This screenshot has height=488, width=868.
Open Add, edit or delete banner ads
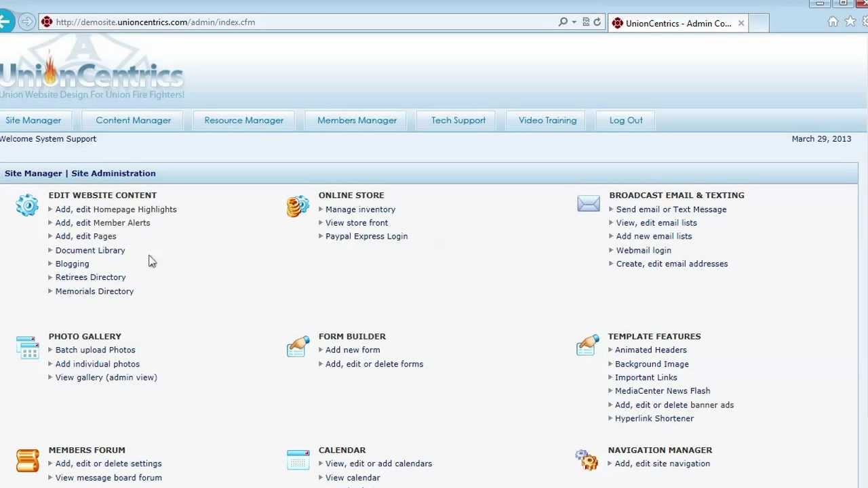tap(675, 405)
